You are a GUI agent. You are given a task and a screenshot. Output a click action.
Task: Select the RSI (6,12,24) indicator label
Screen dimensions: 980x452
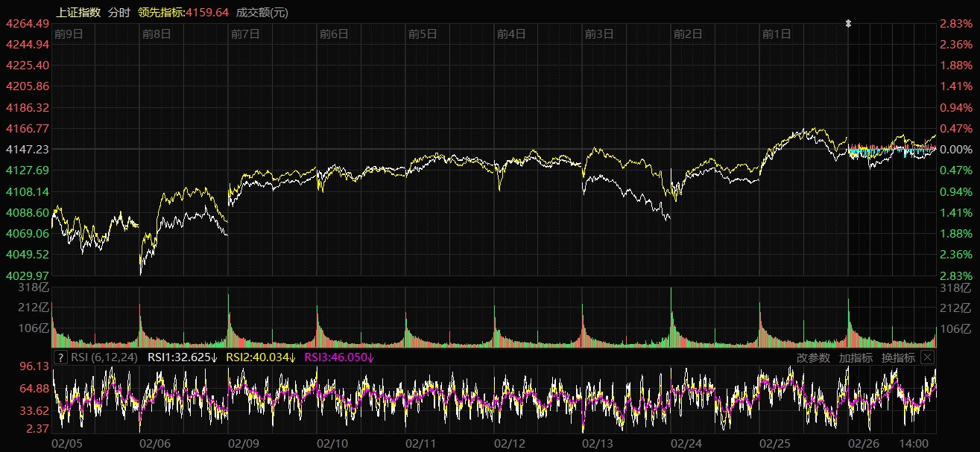pyautogui.click(x=104, y=357)
